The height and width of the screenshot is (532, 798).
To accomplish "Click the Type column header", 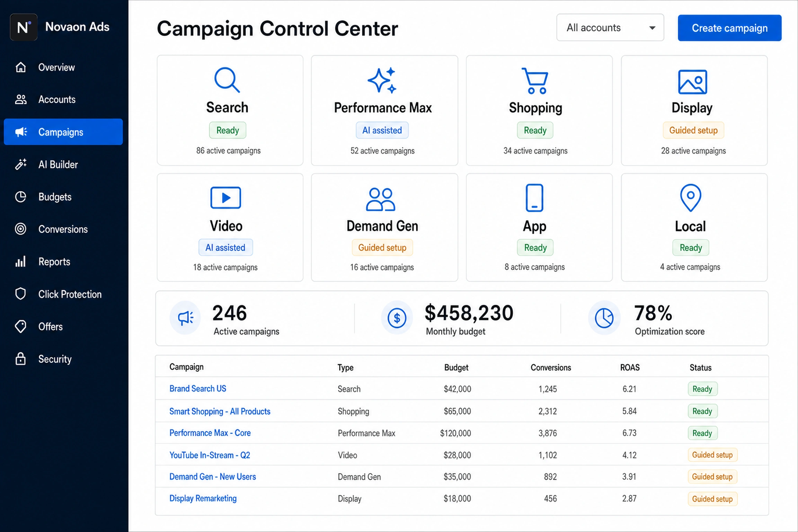I will 345,367.
